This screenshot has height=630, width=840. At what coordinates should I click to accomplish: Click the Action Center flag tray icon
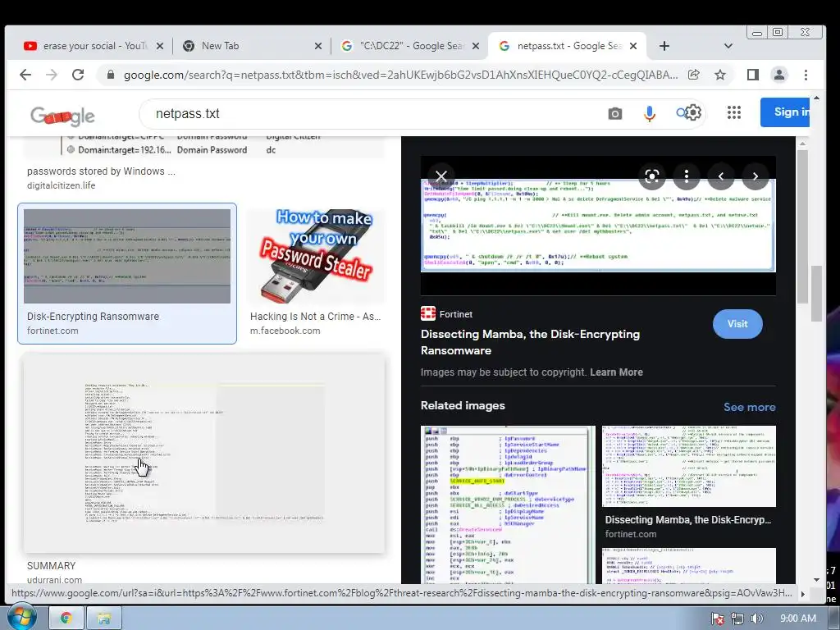718,619
